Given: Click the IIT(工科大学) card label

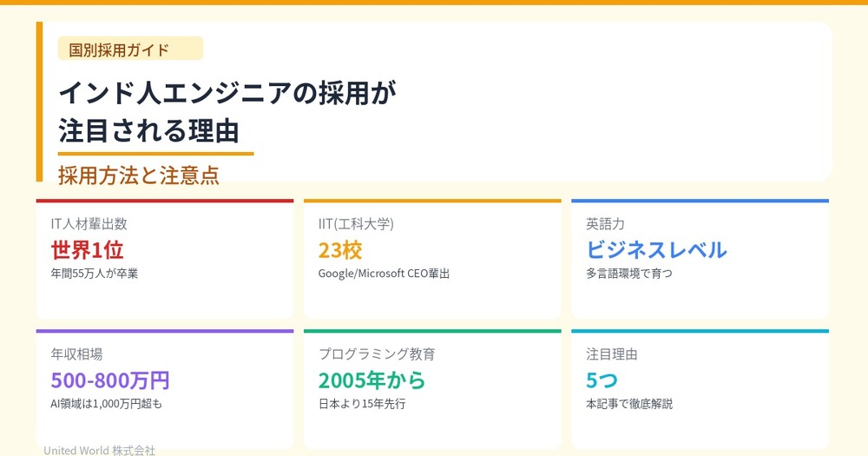Looking at the screenshot, I should coord(356,224).
